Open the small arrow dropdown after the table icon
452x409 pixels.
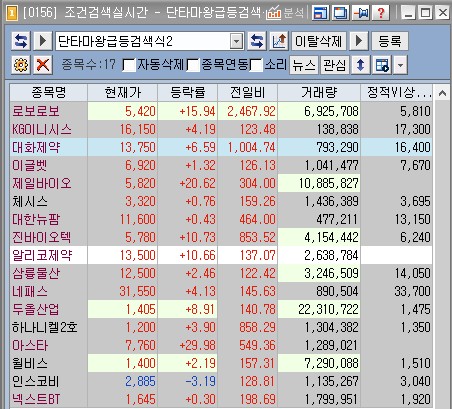(x=401, y=65)
